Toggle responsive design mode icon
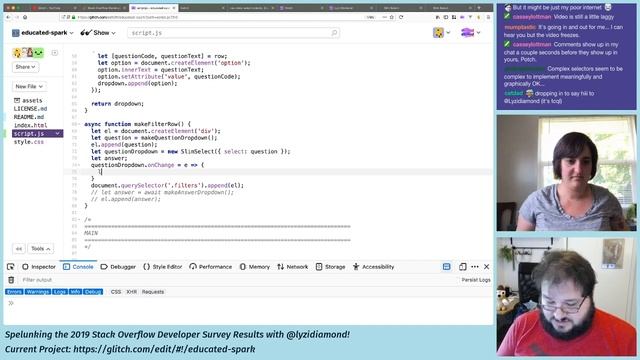 click(x=462, y=267)
